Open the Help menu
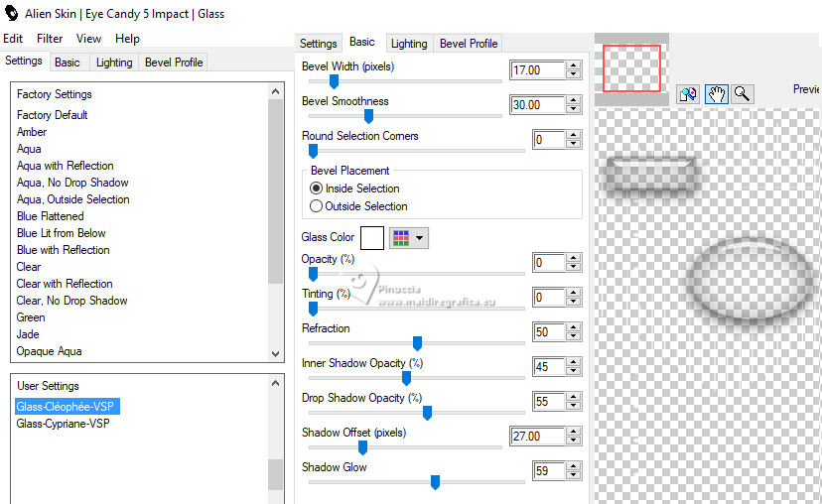The height and width of the screenshot is (504, 822). tap(127, 39)
